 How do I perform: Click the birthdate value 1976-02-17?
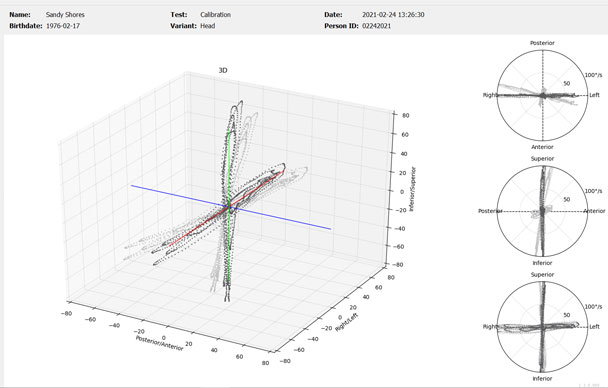(63, 26)
